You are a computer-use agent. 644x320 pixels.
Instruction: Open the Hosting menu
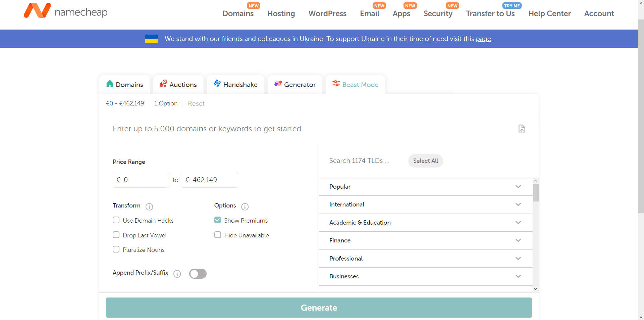click(x=281, y=13)
